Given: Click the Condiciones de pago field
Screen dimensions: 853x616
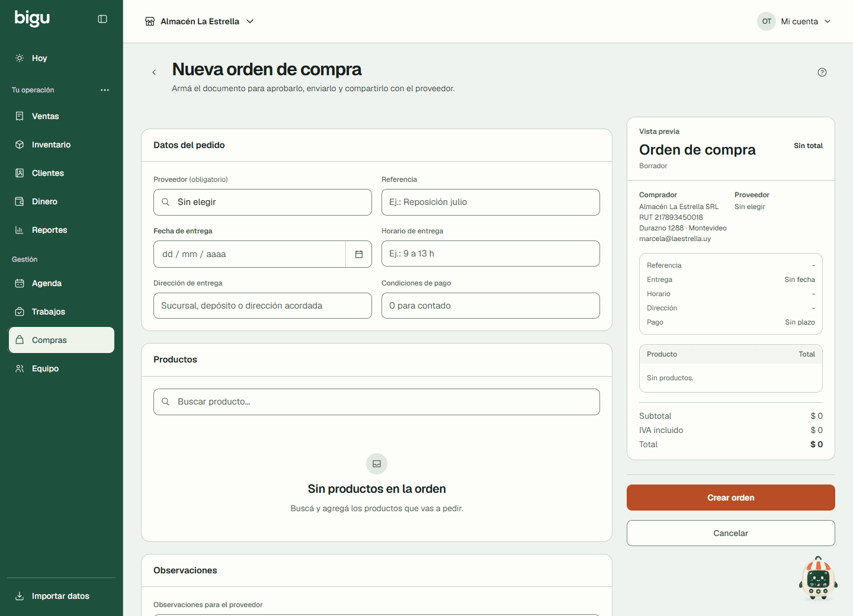Looking at the screenshot, I should pos(490,306).
